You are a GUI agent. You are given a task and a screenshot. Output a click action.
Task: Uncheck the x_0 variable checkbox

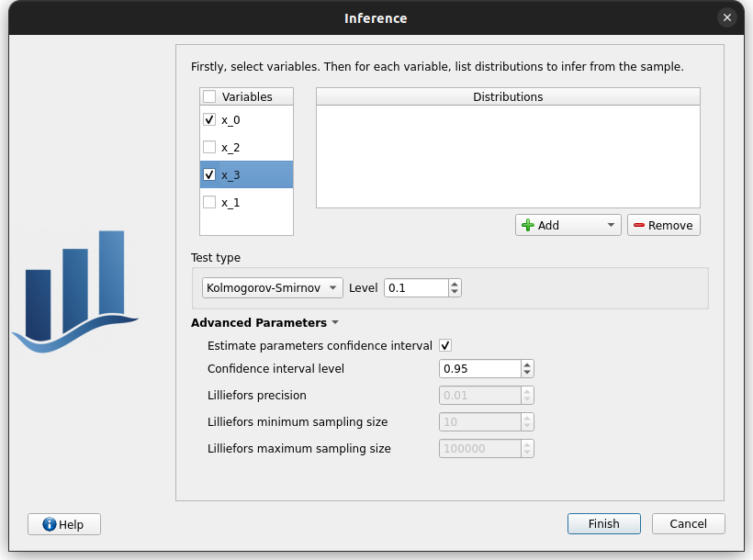coord(209,119)
